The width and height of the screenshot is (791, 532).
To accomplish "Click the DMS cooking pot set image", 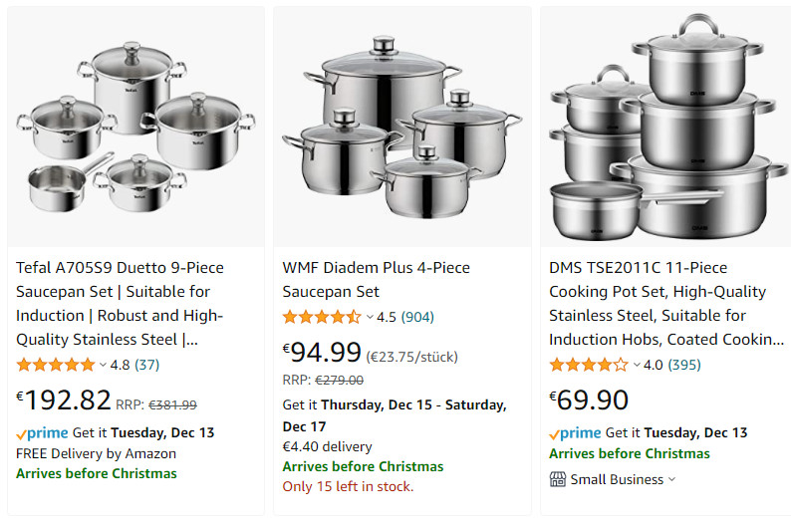I will pos(663,127).
